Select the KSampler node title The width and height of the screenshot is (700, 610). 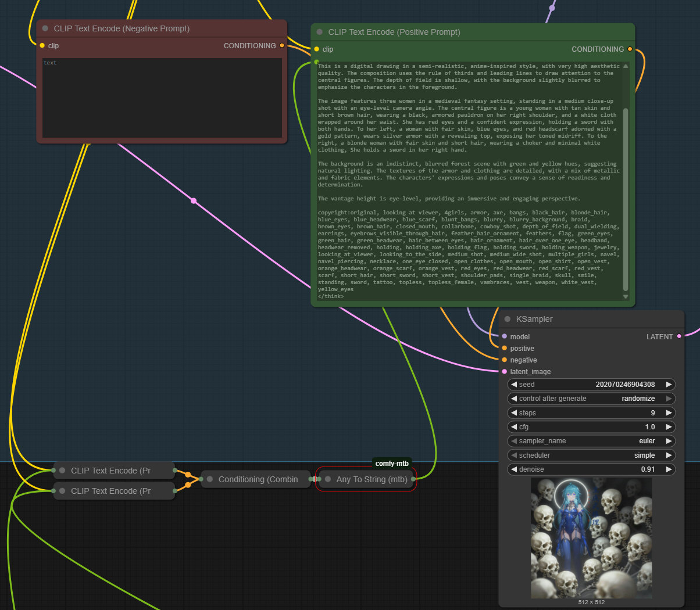(x=534, y=319)
